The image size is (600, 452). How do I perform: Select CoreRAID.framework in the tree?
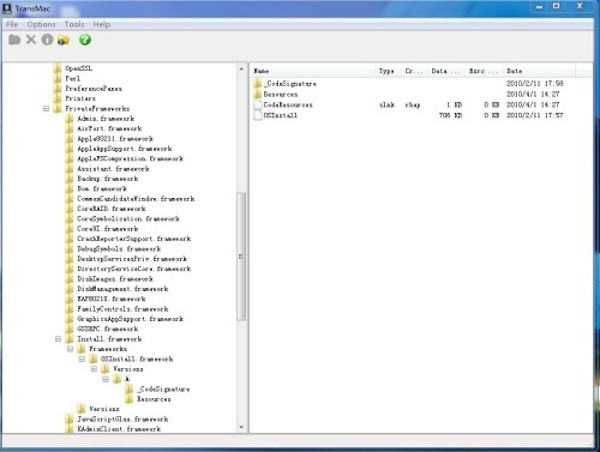point(111,209)
